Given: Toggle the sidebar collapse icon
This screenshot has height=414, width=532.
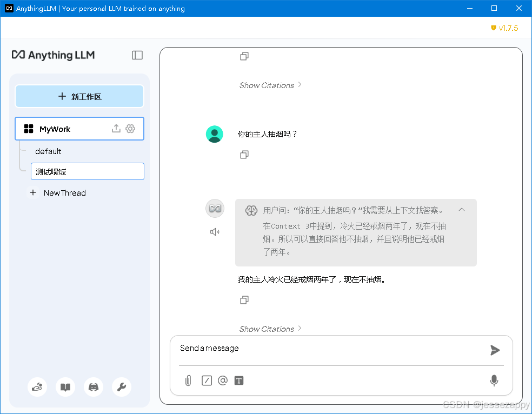Looking at the screenshot, I should pyautogui.click(x=137, y=55).
